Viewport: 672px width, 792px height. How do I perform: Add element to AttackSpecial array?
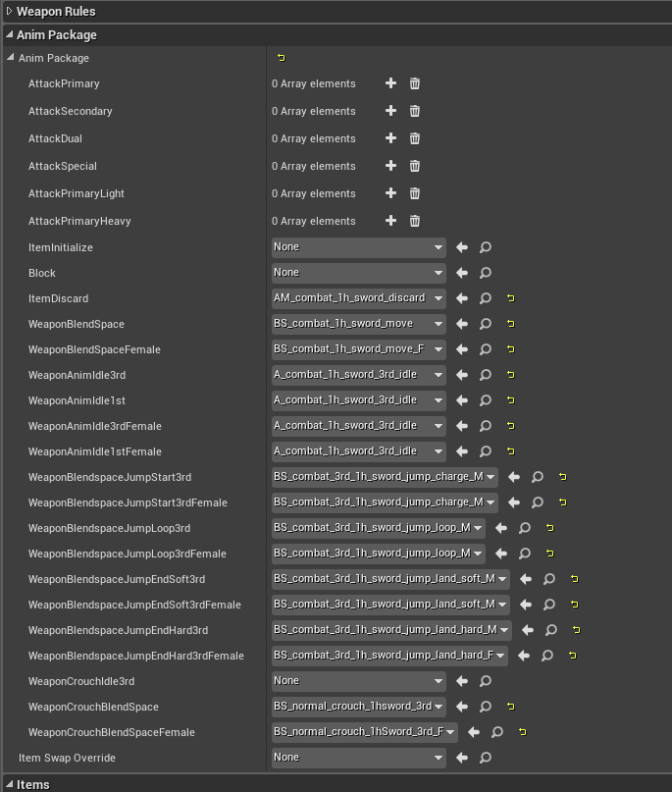pos(390,166)
